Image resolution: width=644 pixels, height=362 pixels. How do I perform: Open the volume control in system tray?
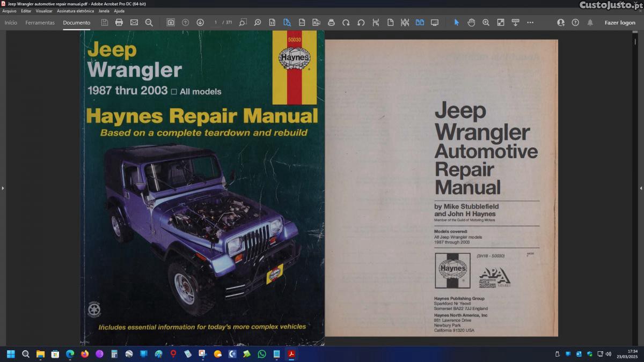[608, 354]
